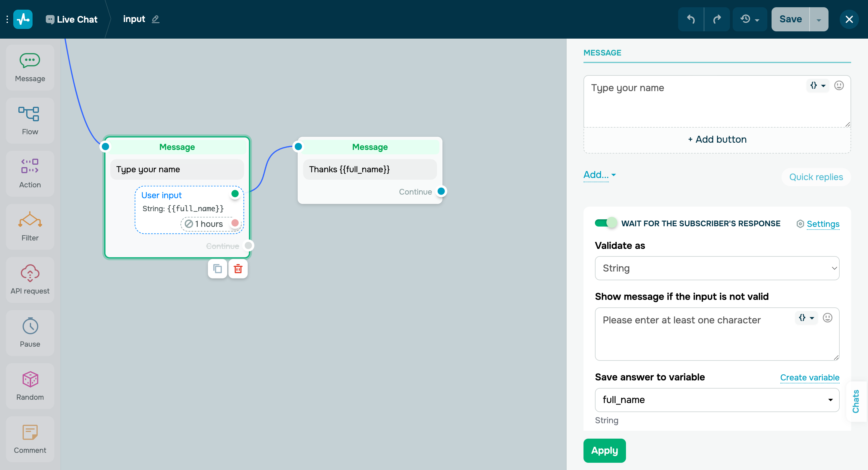Click the undo icon in the top bar
Image resolution: width=868 pixels, height=470 pixels.
[x=691, y=19]
